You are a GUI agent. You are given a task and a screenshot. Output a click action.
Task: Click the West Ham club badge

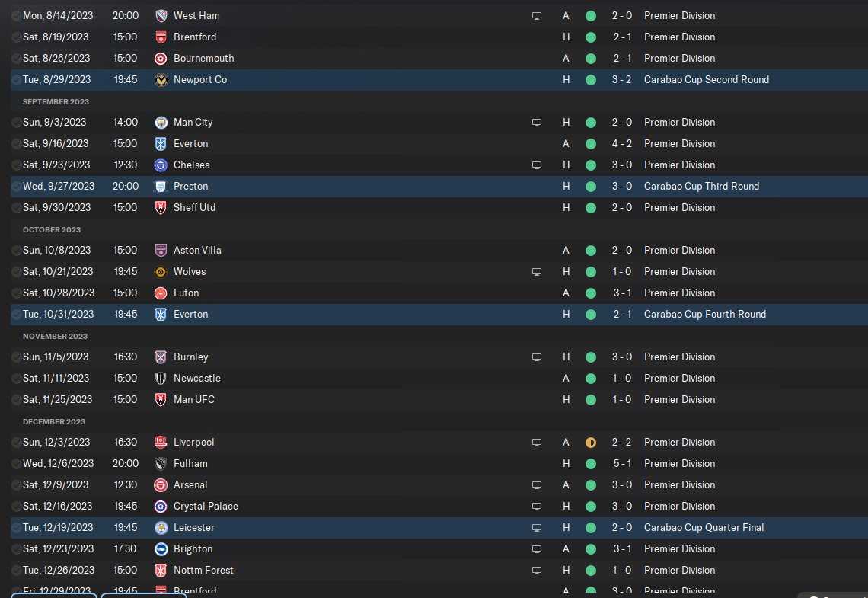click(161, 15)
